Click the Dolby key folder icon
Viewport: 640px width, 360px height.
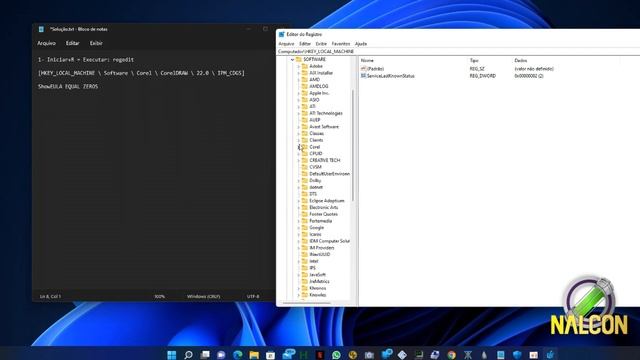(304, 180)
